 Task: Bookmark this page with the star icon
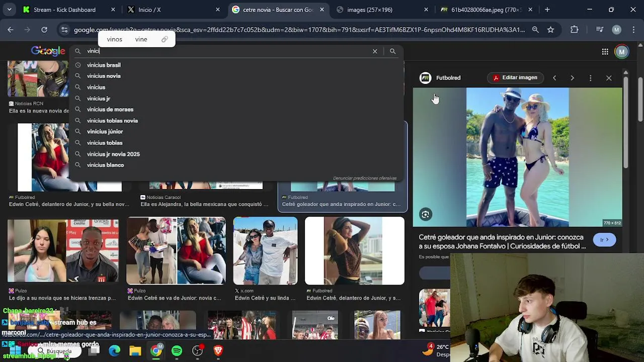point(550,30)
